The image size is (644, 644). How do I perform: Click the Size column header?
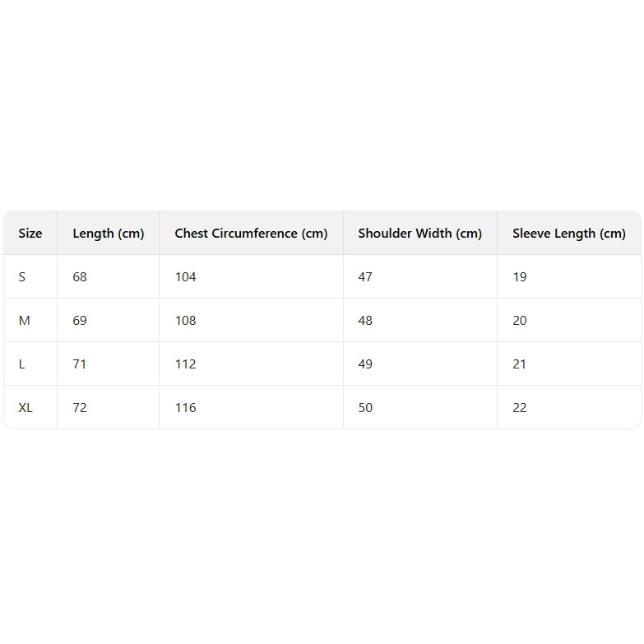30,234
